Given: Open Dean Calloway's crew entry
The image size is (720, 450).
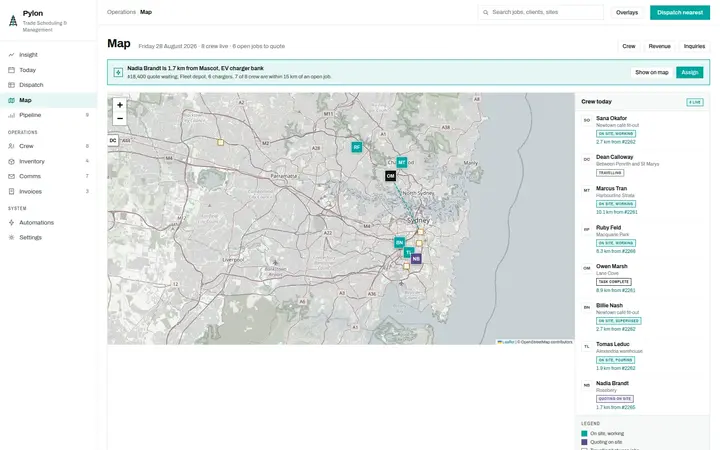Looking at the screenshot, I should coord(642,165).
